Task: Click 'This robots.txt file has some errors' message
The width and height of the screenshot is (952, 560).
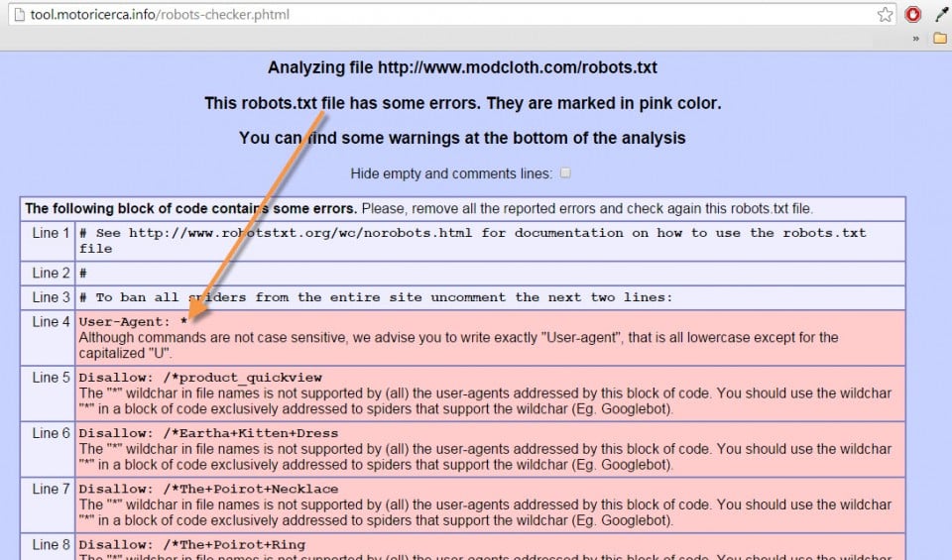Action: [x=462, y=103]
